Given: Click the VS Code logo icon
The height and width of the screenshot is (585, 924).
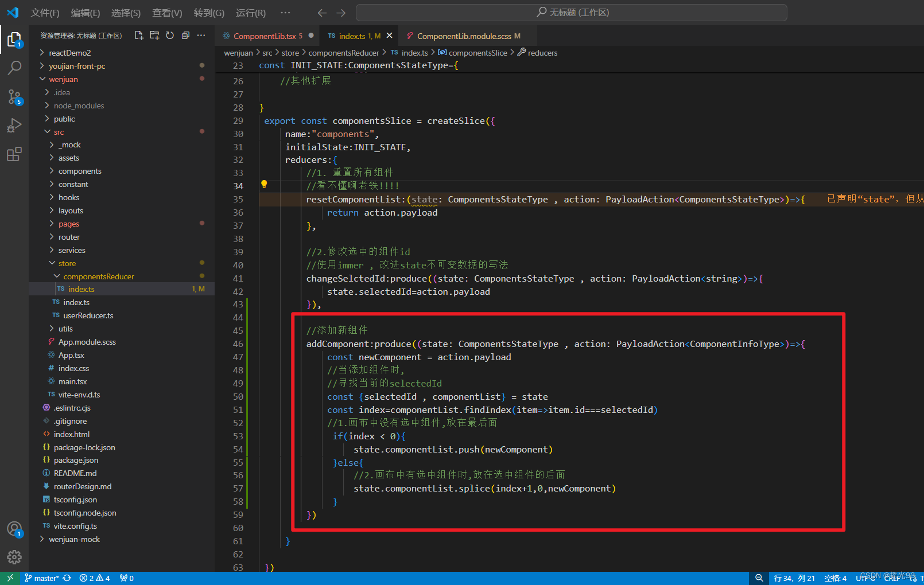Looking at the screenshot, I should click(13, 13).
